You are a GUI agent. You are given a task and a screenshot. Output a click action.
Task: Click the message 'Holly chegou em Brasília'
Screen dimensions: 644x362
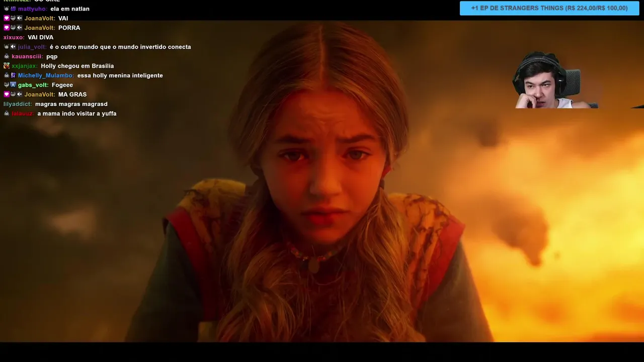pyautogui.click(x=77, y=66)
